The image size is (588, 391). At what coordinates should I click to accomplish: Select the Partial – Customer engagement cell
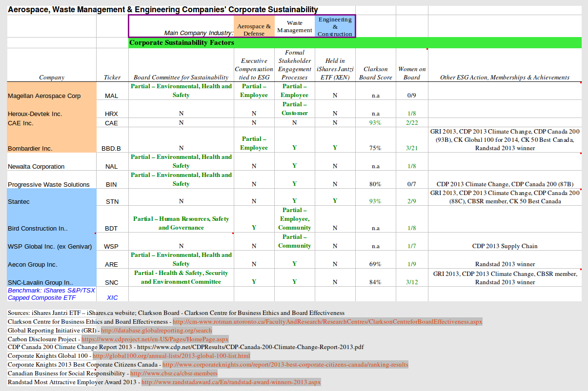point(295,109)
